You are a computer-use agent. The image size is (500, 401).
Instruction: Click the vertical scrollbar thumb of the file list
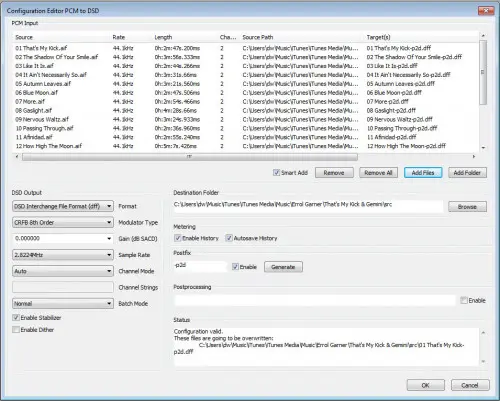click(x=483, y=73)
